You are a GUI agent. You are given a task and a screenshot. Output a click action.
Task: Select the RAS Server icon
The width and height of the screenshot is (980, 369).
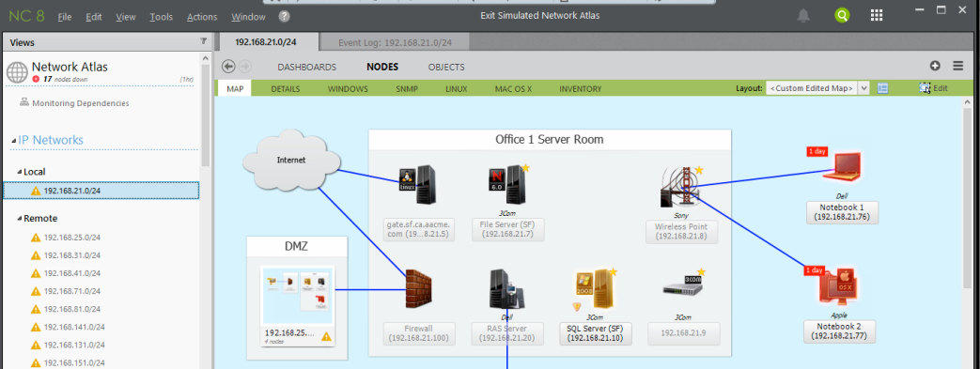(506, 289)
